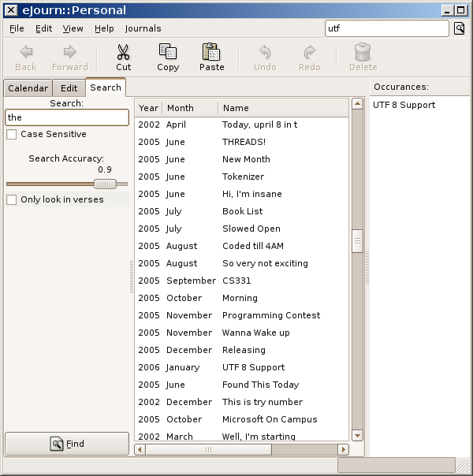Viewport: 473px width, 476px height.
Task: Click the Search Accuracy slider handle
Action: click(105, 184)
